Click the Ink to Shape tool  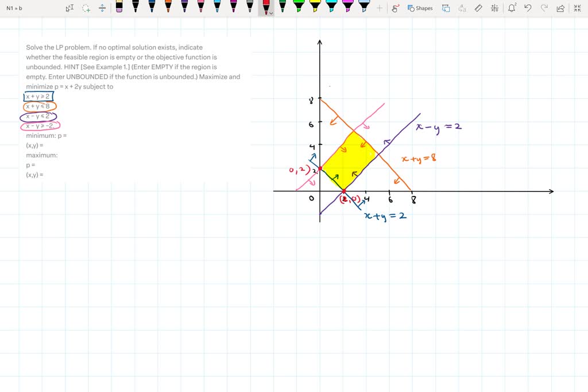click(x=446, y=8)
